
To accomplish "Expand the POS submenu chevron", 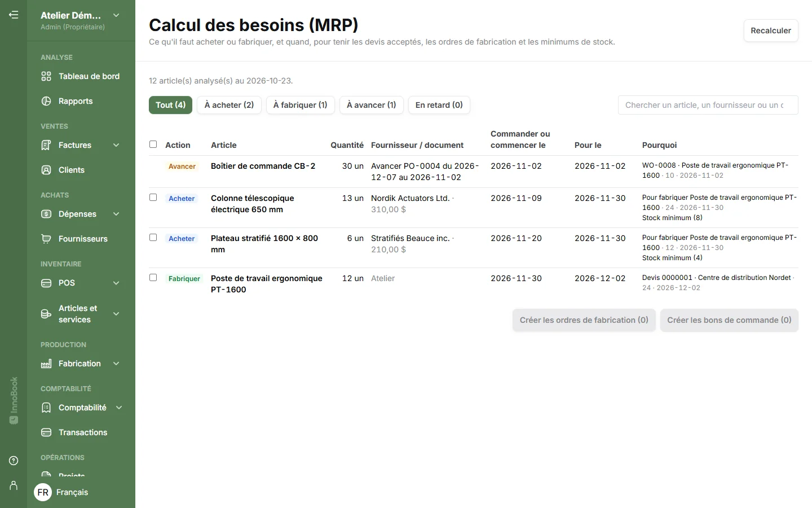I will tap(116, 283).
